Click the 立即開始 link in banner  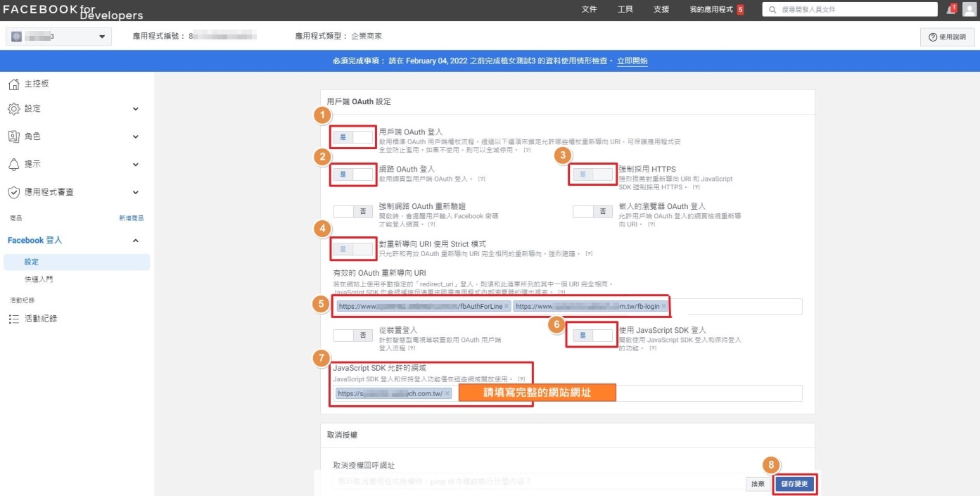coord(632,61)
